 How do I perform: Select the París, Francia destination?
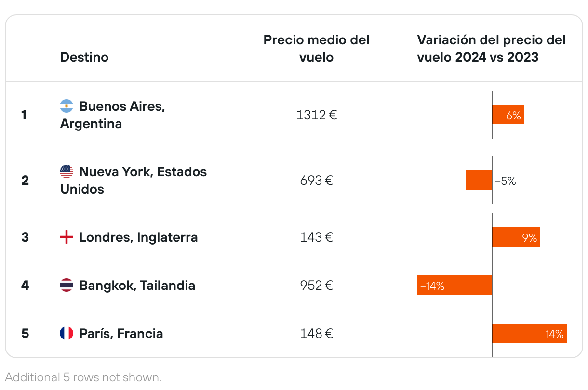(121, 334)
